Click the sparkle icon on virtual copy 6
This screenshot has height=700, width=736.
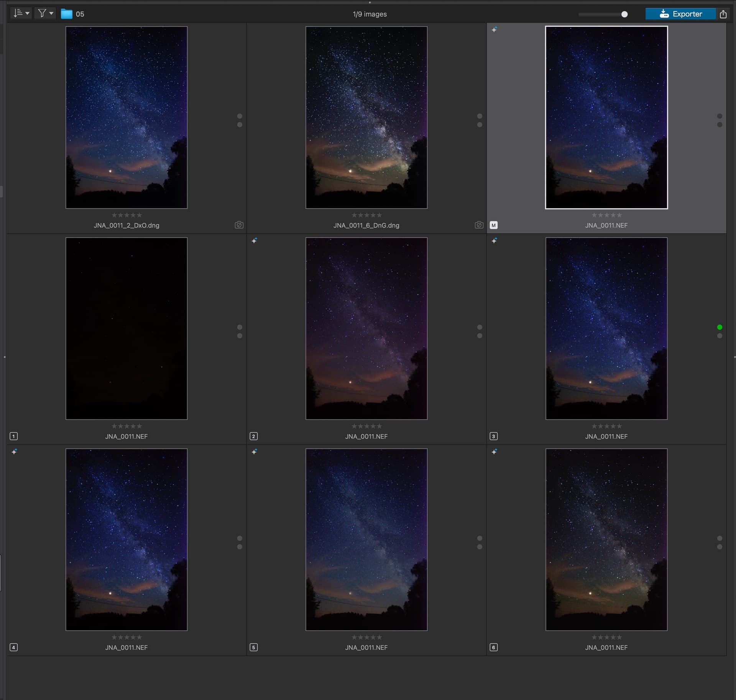pyautogui.click(x=495, y=451)
